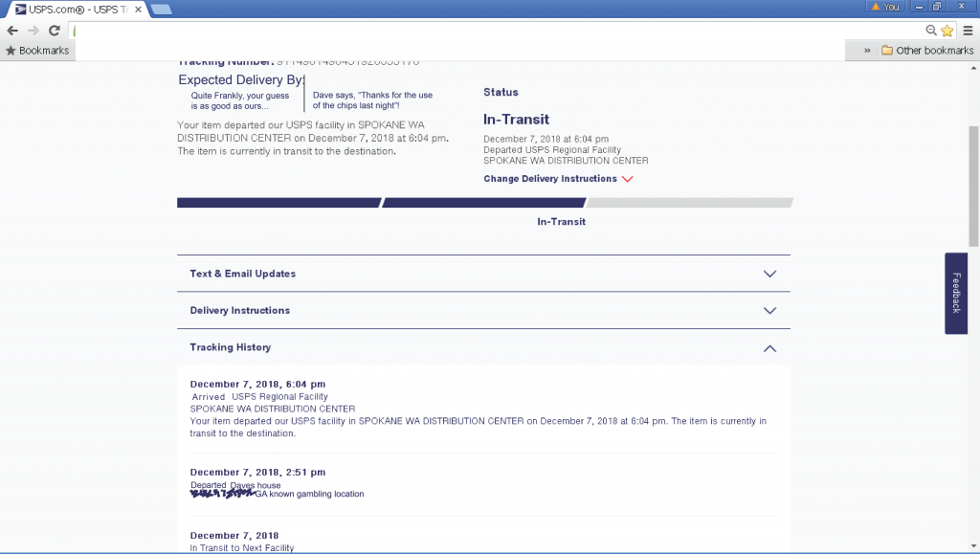
Task: Click the browser forward arrow
Action: [33, 31]
